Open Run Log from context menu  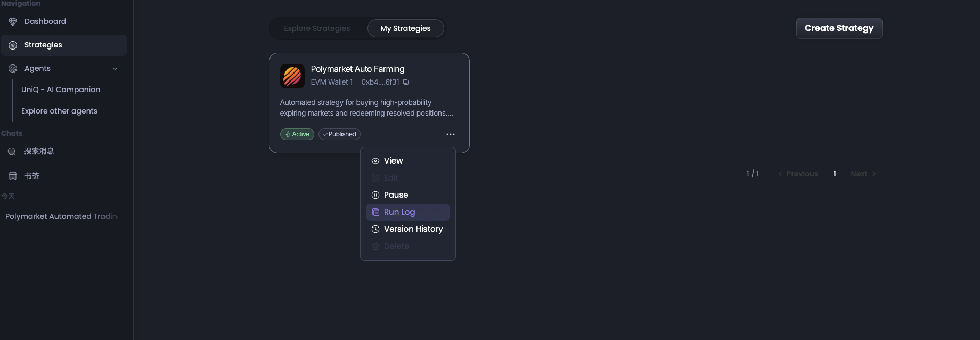pos(399,212)
